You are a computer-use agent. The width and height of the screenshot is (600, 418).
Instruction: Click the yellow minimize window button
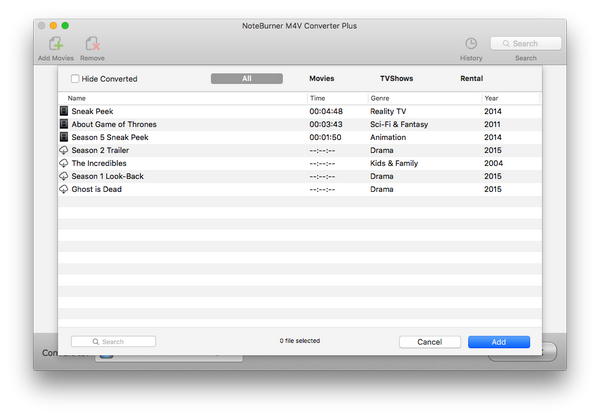pyautogui.click(x=53, y=26)
